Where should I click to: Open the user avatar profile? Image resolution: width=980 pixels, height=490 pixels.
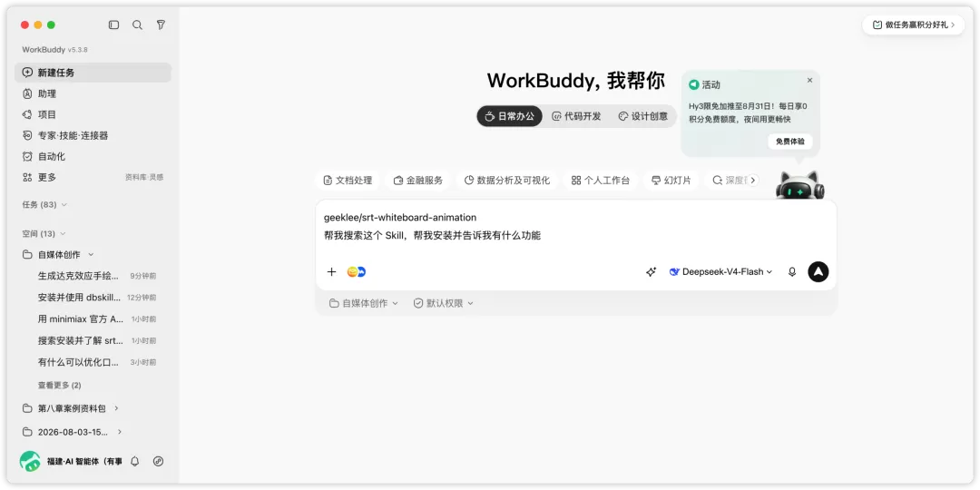[29, 461]
